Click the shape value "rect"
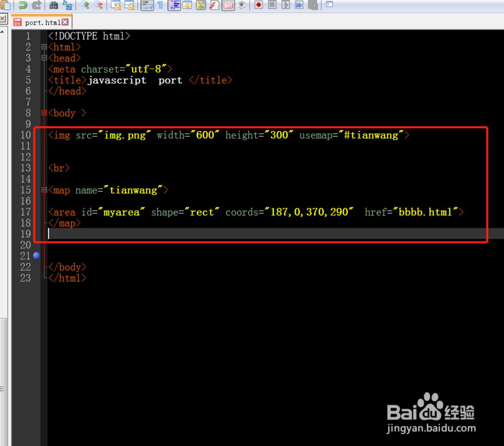Viewport: 504px width, 446px height. coord(202,212)
